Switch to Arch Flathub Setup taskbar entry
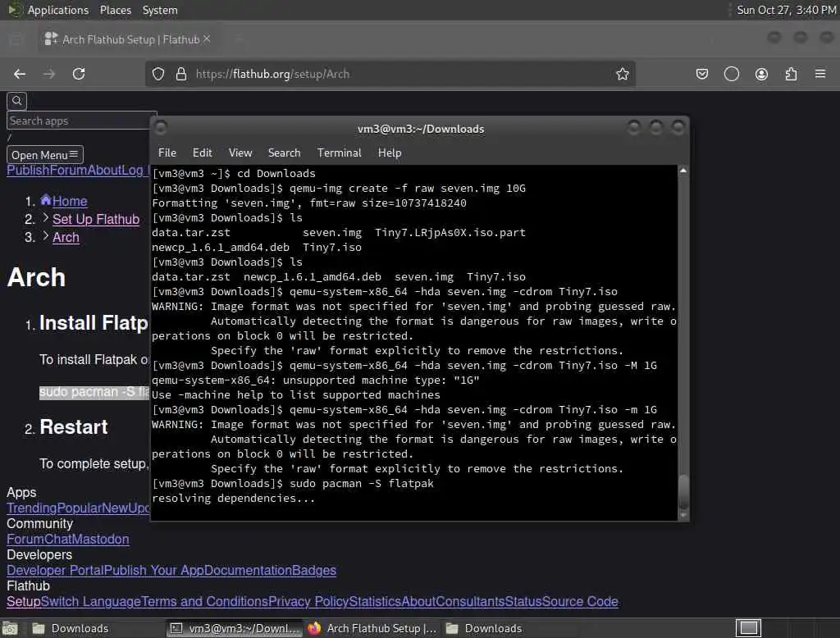The width and height of the screenshot is (840, 638). tap(372, 628)
